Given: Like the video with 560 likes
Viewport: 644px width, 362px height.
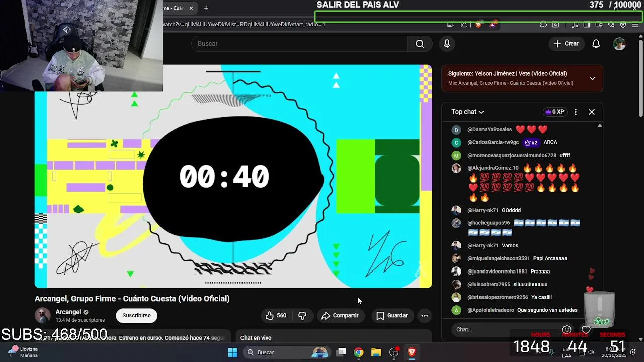Looking at the screenshot, I should [276, 315].
